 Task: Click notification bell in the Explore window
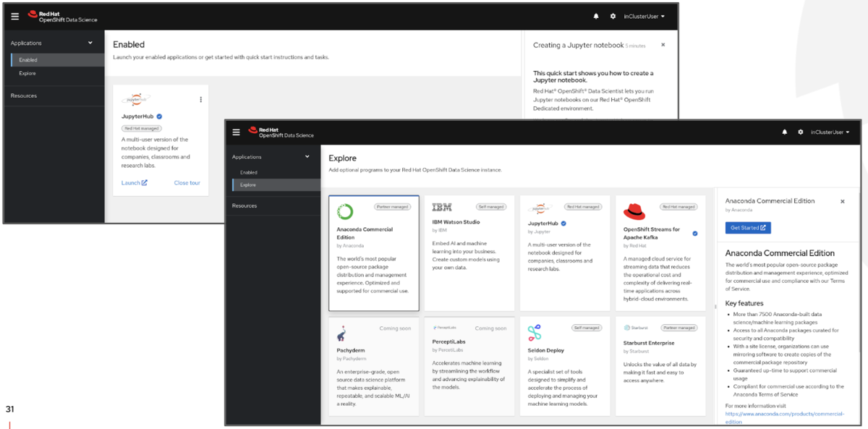pos(784,132)
